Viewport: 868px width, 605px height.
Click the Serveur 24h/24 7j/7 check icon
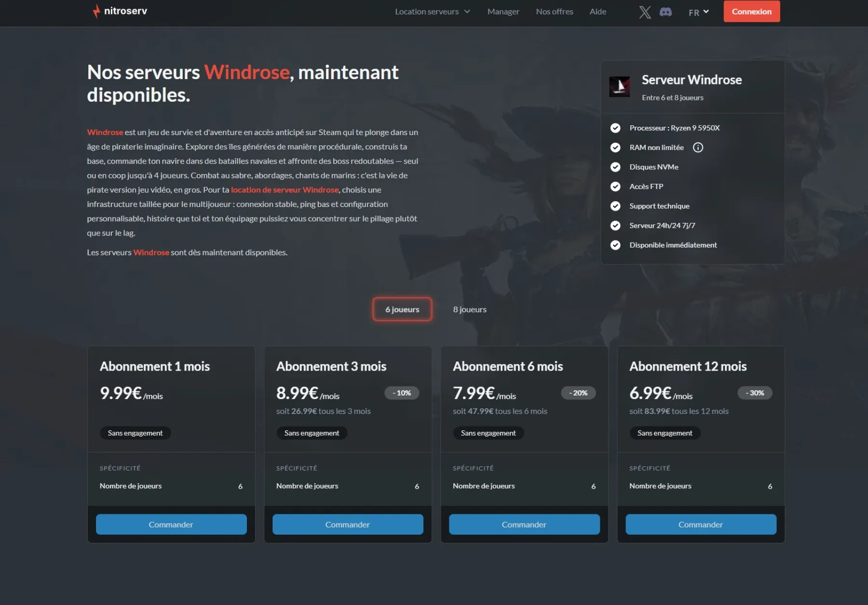(615, 225)
